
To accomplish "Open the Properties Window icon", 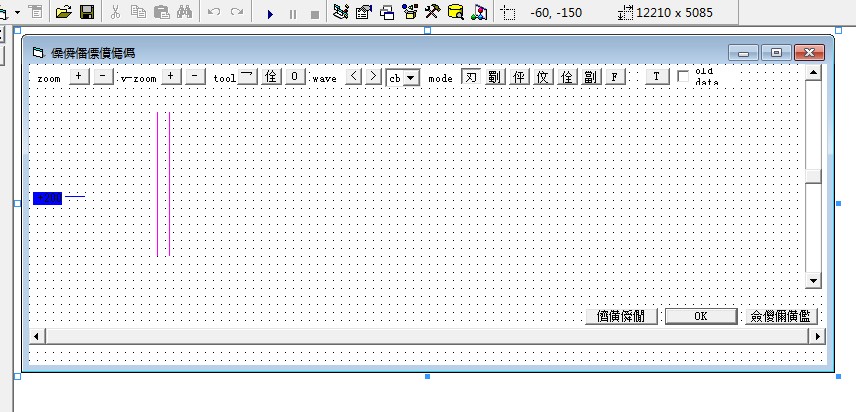I will [364, 12].
